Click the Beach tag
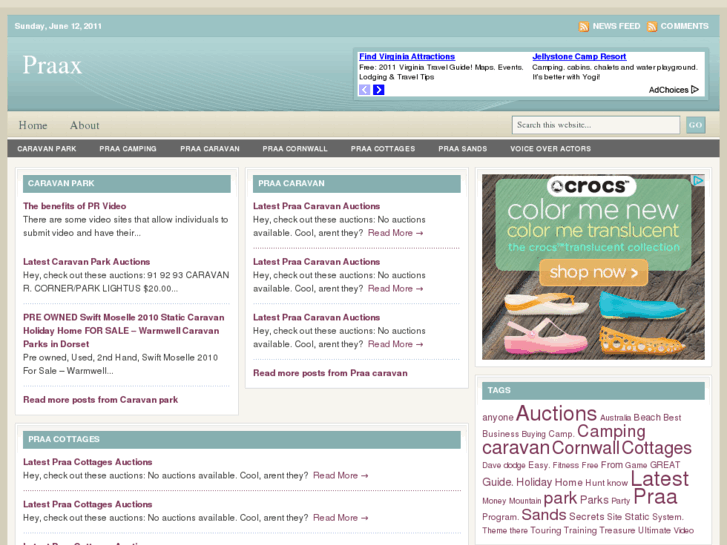Image resolution: width=727 pixels, height=545 pixels. 647,417
